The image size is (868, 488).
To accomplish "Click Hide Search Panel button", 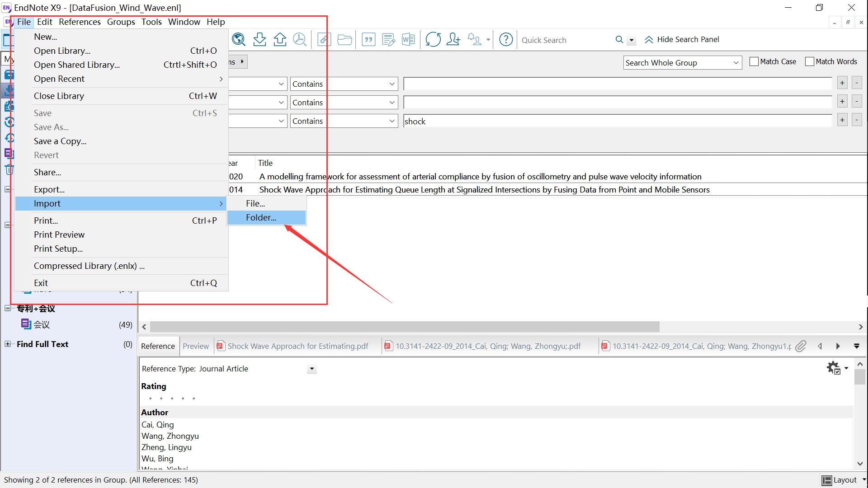I will pos(682,40).
